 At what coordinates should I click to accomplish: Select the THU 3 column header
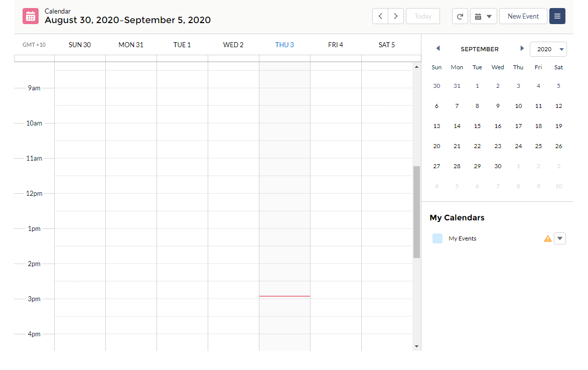pyautogui.click(x=284, y=44)
